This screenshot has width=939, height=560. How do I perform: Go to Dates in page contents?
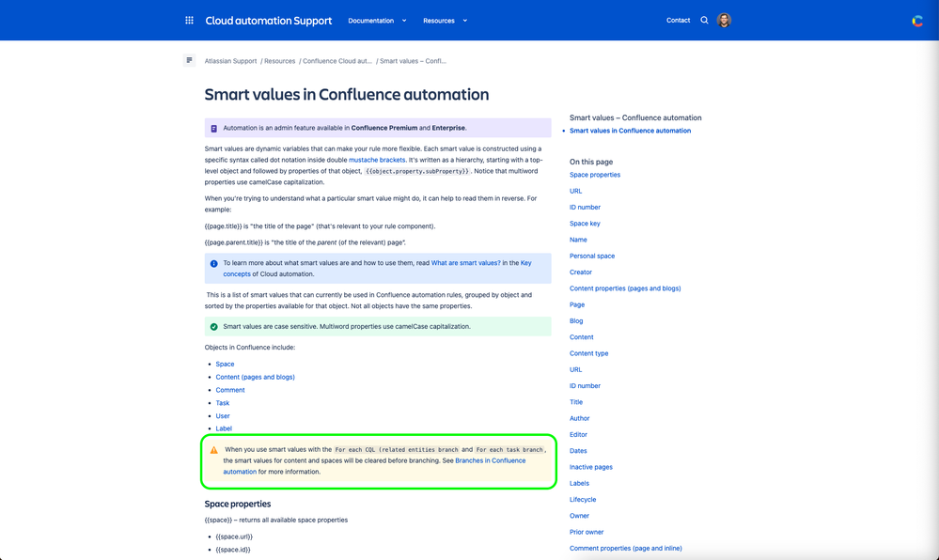tap(578, 450)
